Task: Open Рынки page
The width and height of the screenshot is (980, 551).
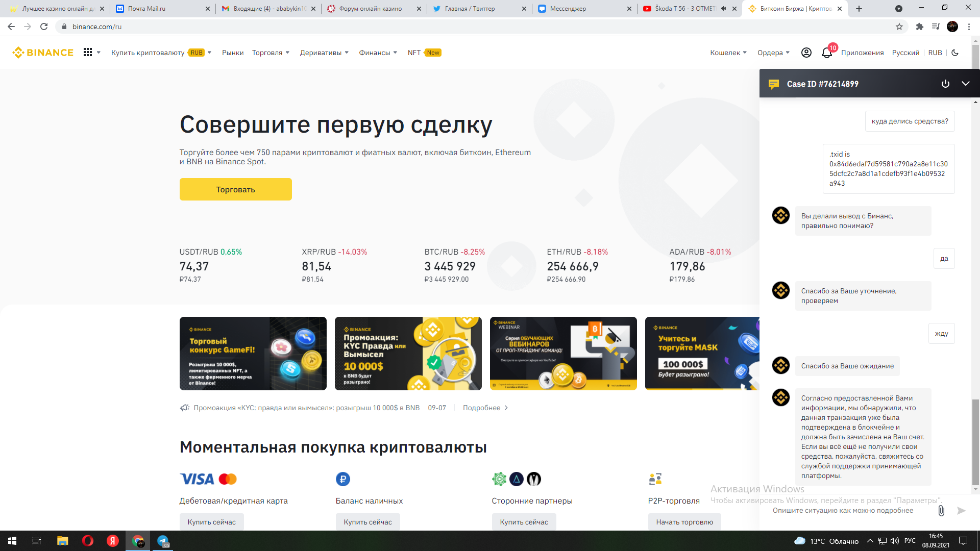Action: (233, 53)
